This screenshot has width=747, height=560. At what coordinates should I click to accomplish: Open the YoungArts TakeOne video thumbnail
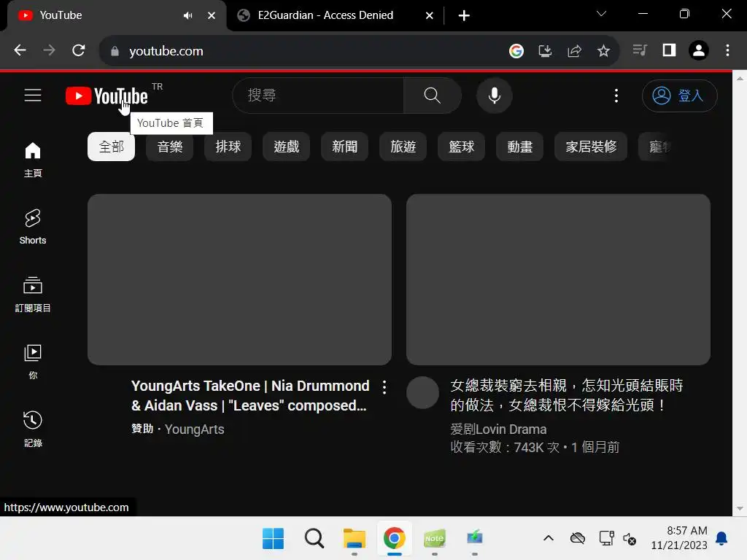click(239, 279)
